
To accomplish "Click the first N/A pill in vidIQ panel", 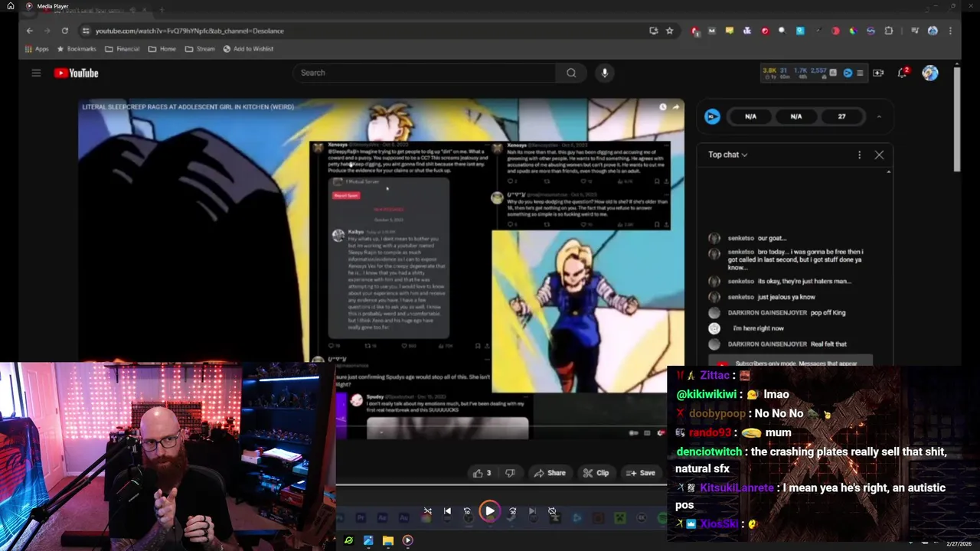I will click(750, 116).
